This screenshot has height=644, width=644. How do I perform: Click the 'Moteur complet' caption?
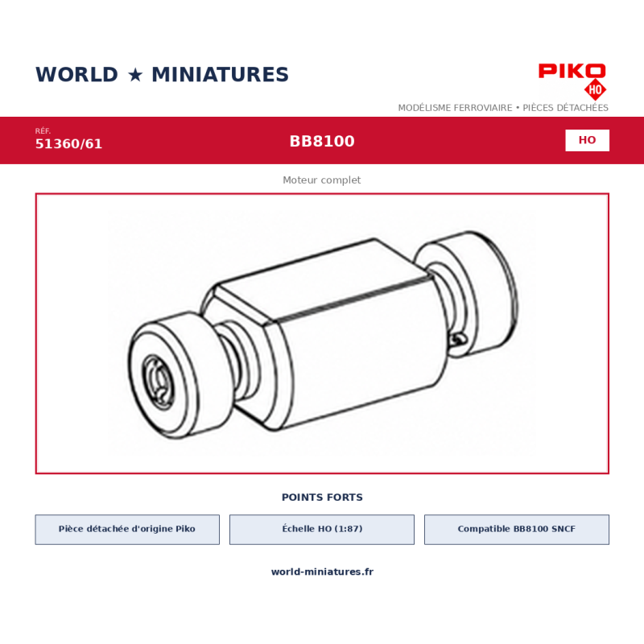coord(321,180)
